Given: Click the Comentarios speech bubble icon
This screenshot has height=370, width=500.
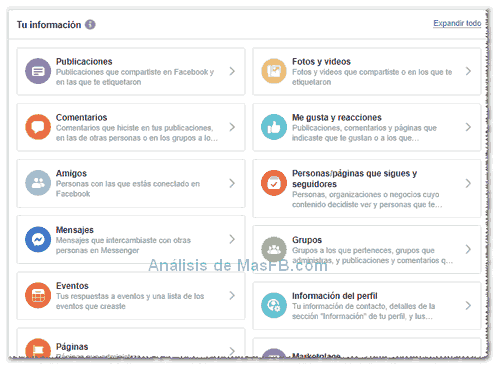Looking at the screenshot, I should click(38, 127).
